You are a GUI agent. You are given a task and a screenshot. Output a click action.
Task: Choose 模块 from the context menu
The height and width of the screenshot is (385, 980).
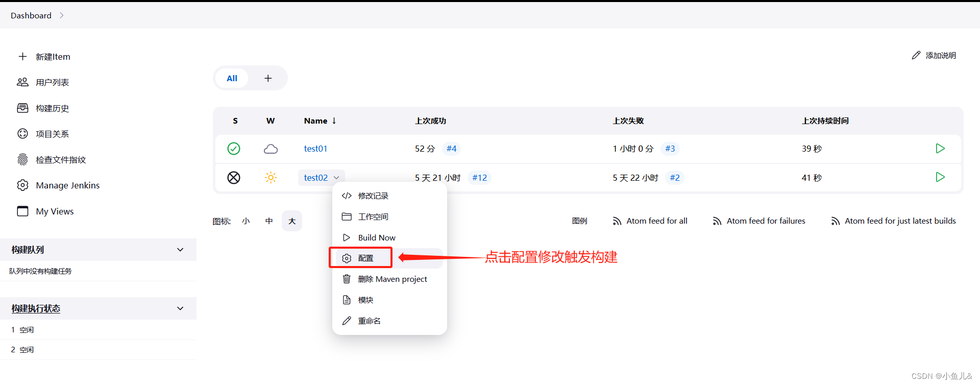pos(389,300)
